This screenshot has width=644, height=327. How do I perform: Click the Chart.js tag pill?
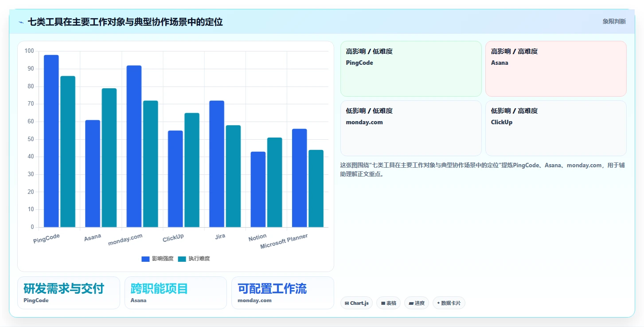(356, 303)
